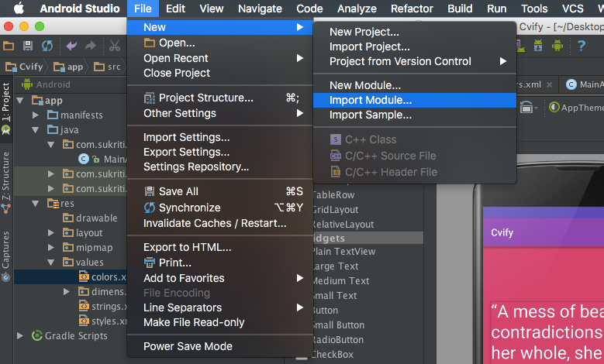
Task: Click the Save All floppy toolbar icon
Action: point(28,46)
